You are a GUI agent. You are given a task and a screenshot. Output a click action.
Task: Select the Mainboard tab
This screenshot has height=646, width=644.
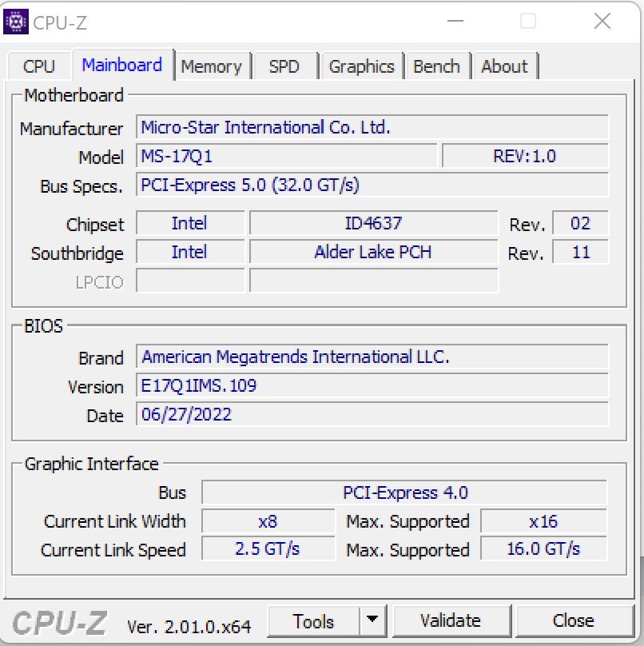pos(122,65)
